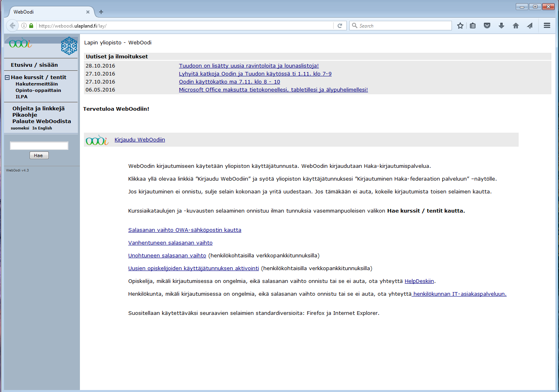
Task: Open the Firefox hamburger menu
Action: click(547, 26)
